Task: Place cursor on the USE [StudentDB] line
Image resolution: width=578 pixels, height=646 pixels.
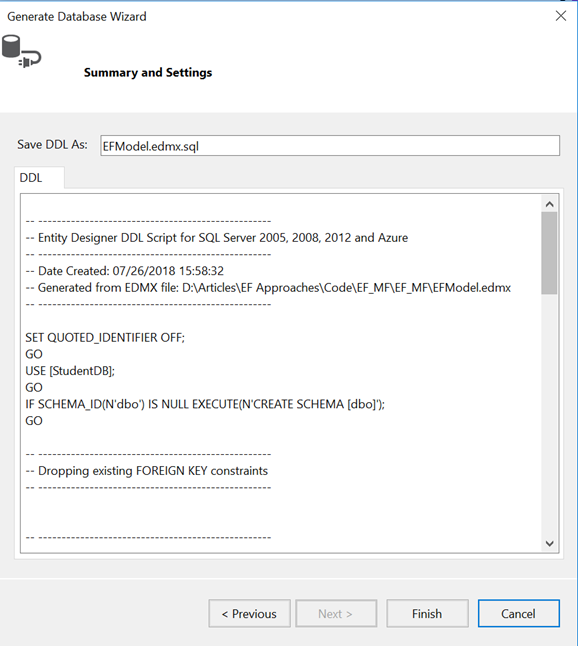Action: [70, 371]
